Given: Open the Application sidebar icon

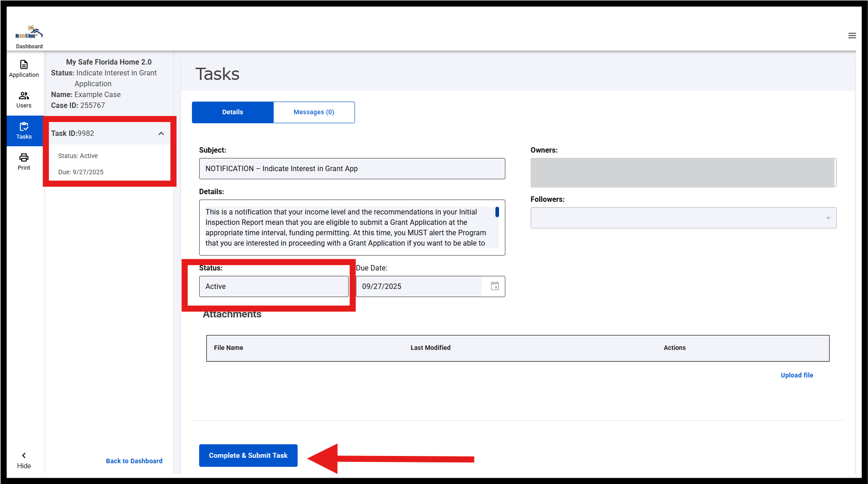Looking at the screenshot, I should [24, 69].
